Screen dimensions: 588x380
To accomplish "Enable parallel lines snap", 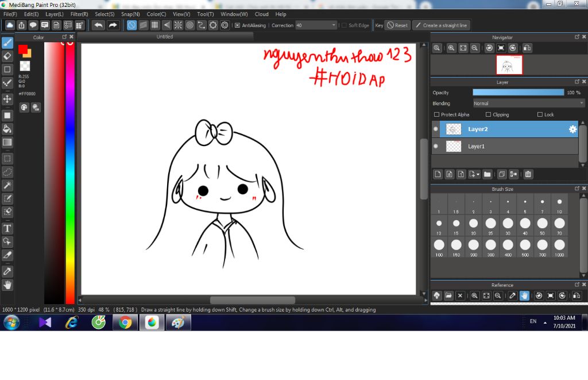I will click(143, 25).
